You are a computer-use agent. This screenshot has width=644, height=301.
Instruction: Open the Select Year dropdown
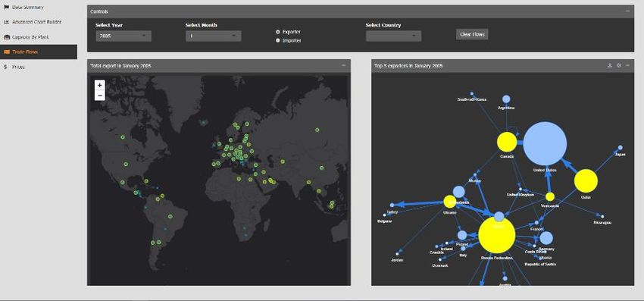pos(123,36)
